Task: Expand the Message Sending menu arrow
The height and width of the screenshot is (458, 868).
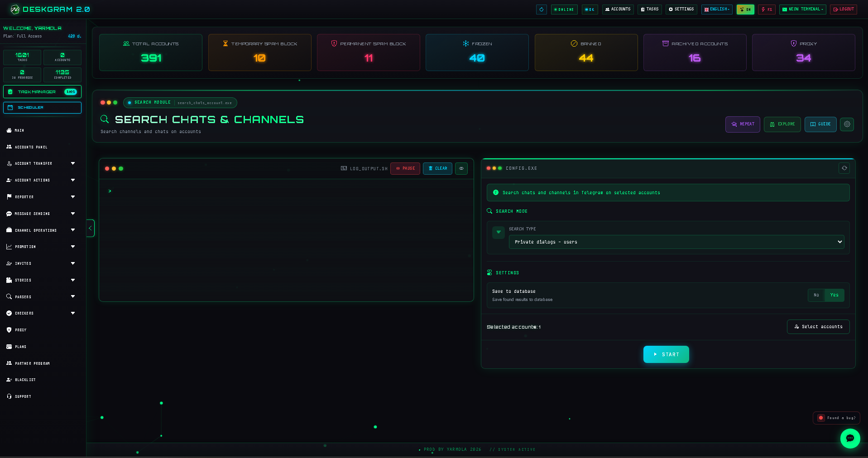Action: pyautogui.click(x=73, y=214)
